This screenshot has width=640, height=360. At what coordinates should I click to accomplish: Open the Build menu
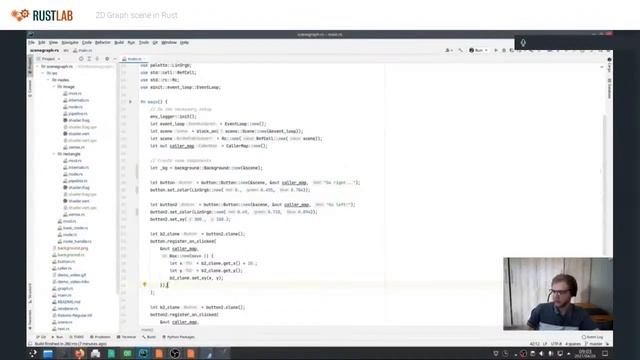tap(119, 42)
